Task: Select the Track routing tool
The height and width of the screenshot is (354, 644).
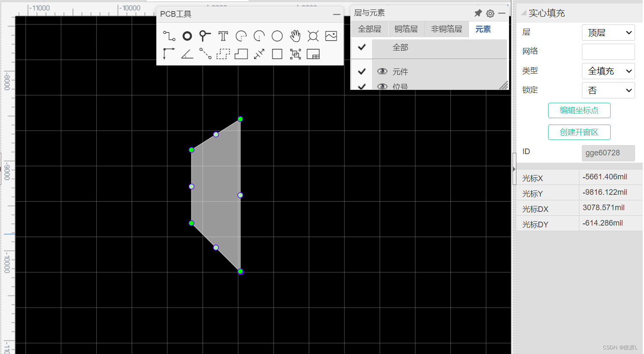Action: click(x=169, y=36)
